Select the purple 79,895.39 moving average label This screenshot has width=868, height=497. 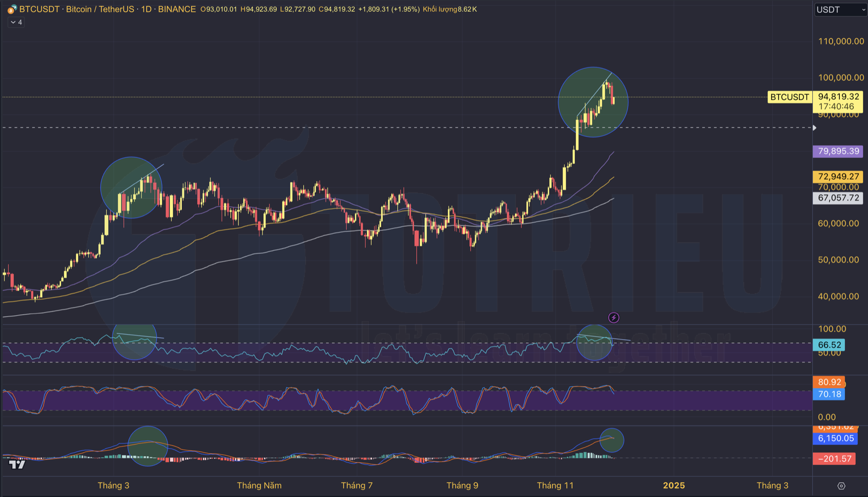(838, 151)
